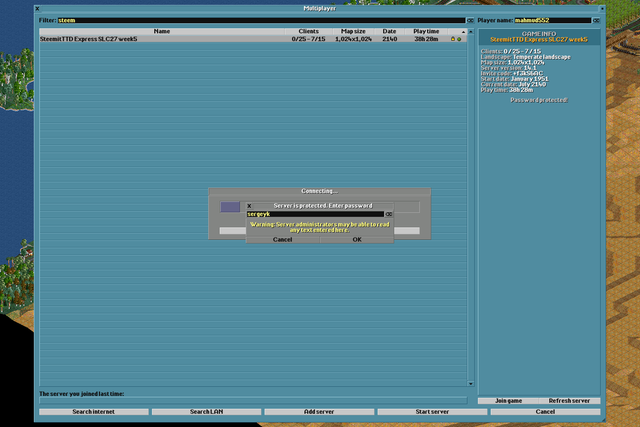The width and height of the screenshot is (640, 427).
Task: Click the Start date January 1951 line
Action: (515, 79)
